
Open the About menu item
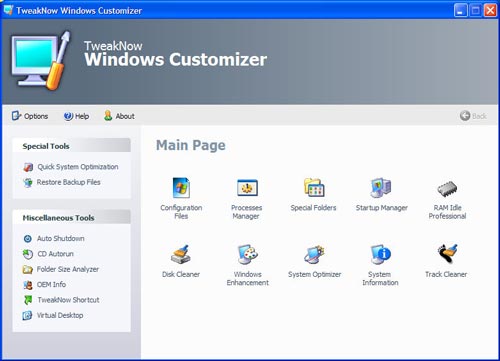tap(125, 116)
